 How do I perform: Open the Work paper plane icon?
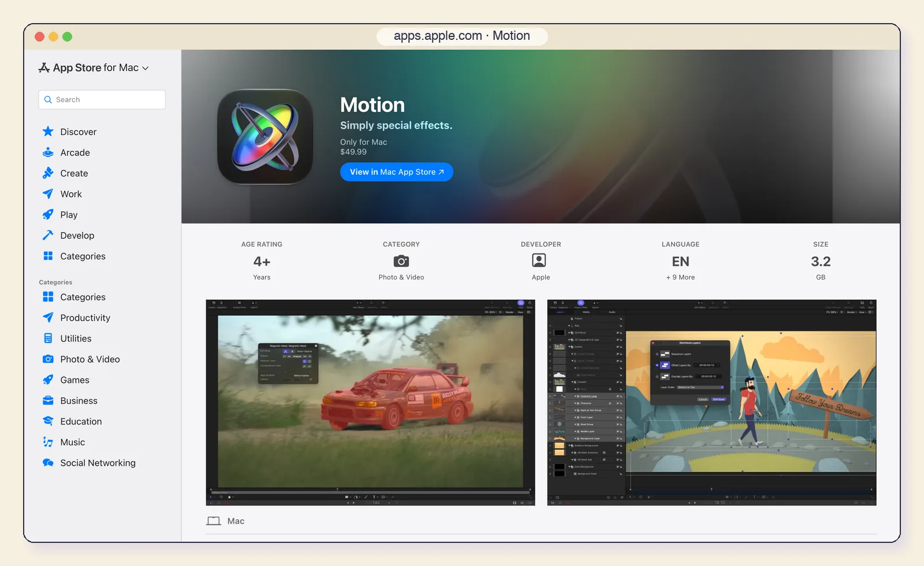48,194
